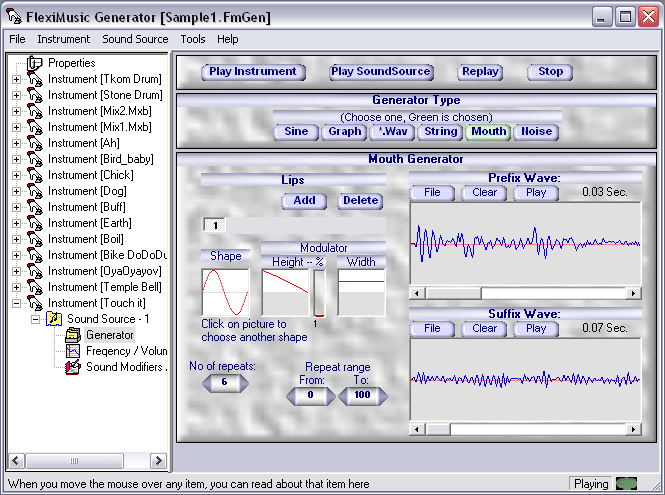Click the green Playing status indicator
Screen dimensions: 665x495
click(x=626, y=484)
